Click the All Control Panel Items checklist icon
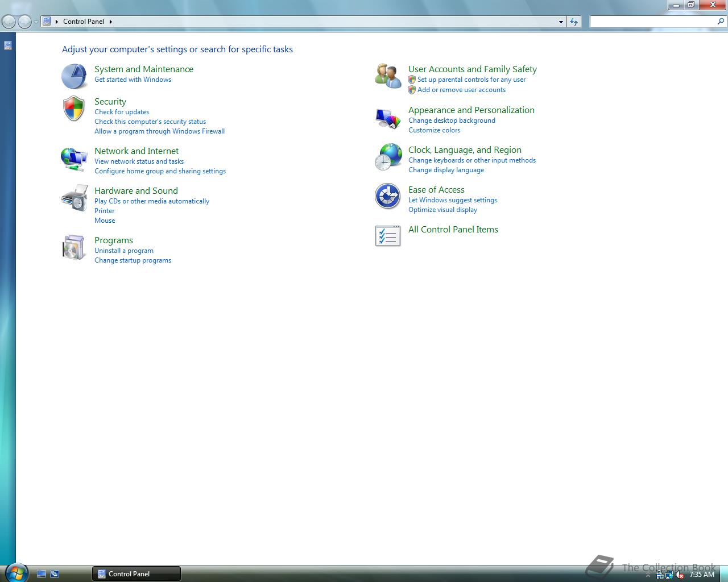 pyautogui.click(x=388, y=236)
